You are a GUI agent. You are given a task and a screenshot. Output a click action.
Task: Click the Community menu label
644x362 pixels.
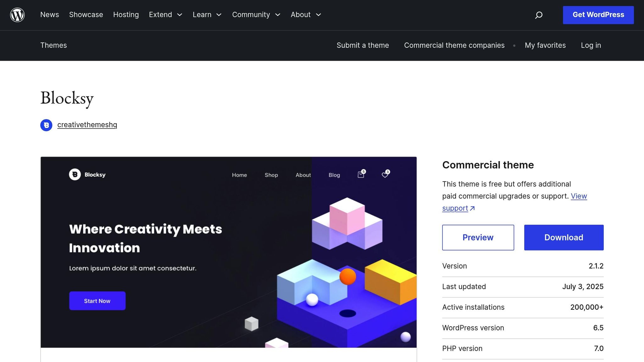tap(251, 15)
